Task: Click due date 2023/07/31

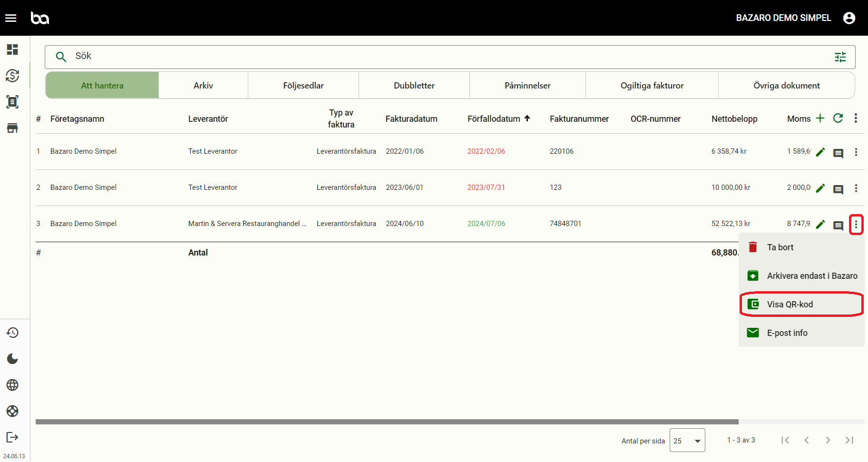Action: [x=486, y=187]
